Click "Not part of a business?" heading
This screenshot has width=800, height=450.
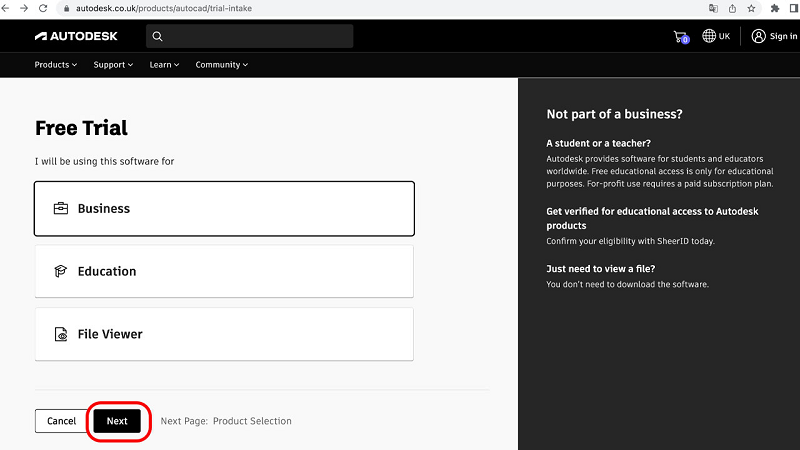click(x=614, y=114)
